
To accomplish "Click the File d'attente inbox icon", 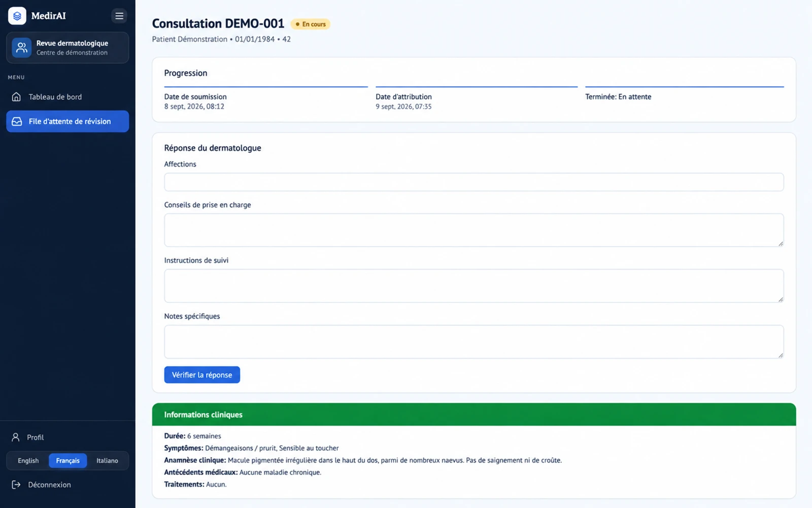I will click(x=17, y=121).
